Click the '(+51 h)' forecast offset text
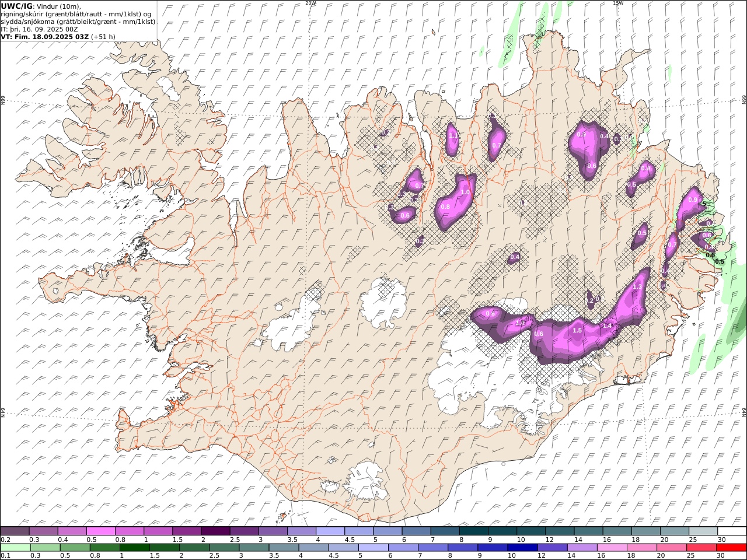The height and width of the screenshot is (560, 747). [x=103, y=37]
